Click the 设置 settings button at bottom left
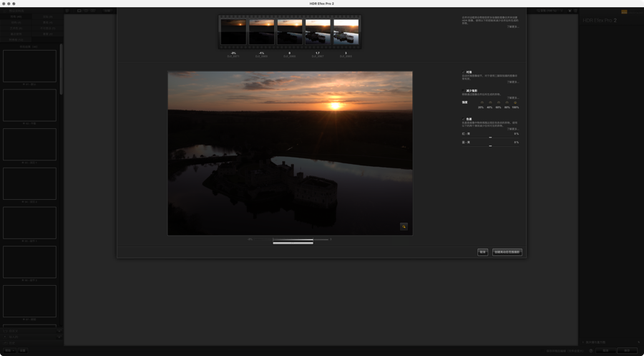The height and width of the screenshot is (356, 644). (22, 351)
